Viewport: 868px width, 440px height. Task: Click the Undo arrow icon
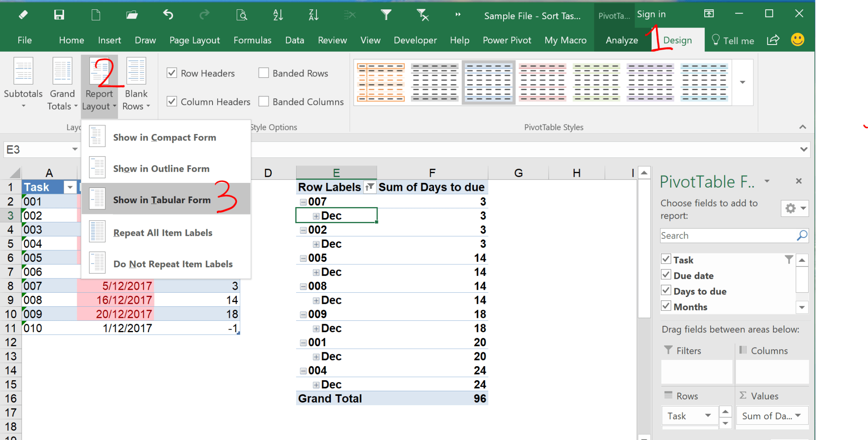pyautogui.click(x=168, y=15)
